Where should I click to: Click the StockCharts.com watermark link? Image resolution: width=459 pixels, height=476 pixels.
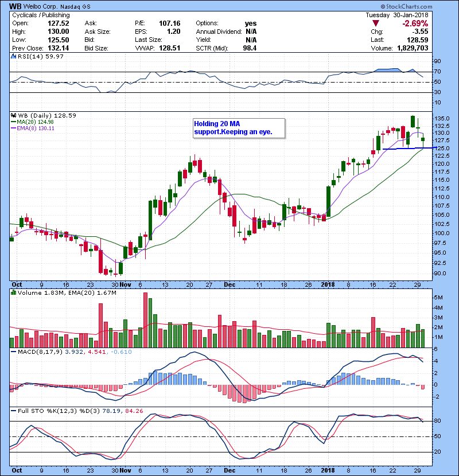pos(406,6)
